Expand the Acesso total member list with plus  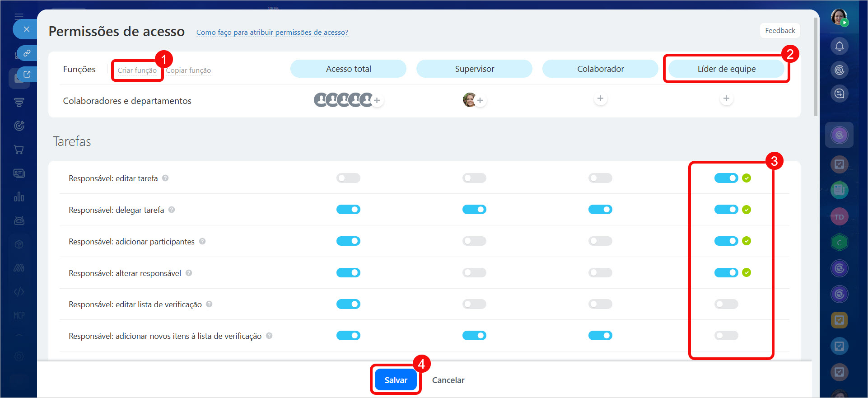[x=377, y=100]
